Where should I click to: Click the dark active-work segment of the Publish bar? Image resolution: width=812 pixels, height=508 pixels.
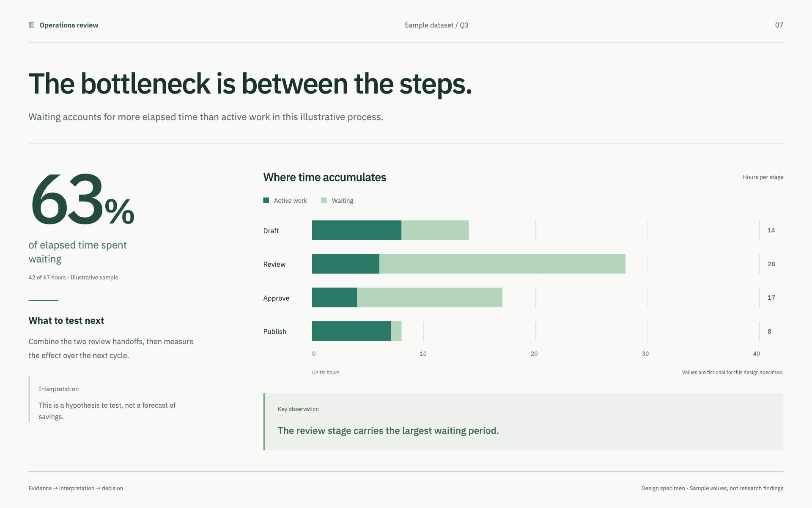pyautogui.click(x=351, y=331)
